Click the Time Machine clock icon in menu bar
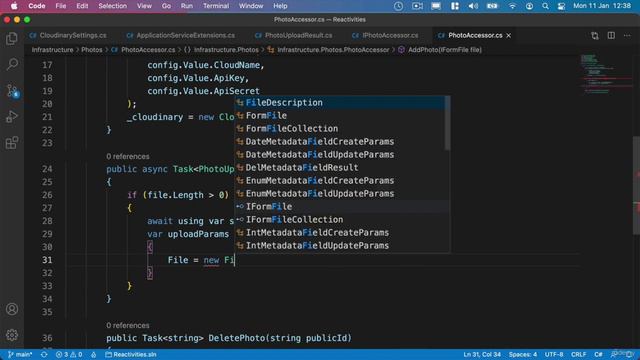This screenshot has height=360, width=640. (x=398, y=6)
